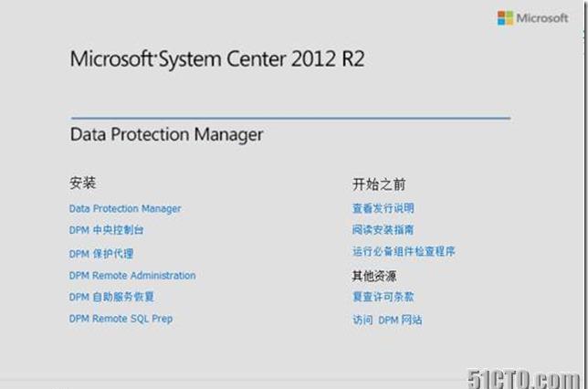Install the DPM 中央控制台 component
Viewport: 588px width, 389px height.
click(106, 230)
